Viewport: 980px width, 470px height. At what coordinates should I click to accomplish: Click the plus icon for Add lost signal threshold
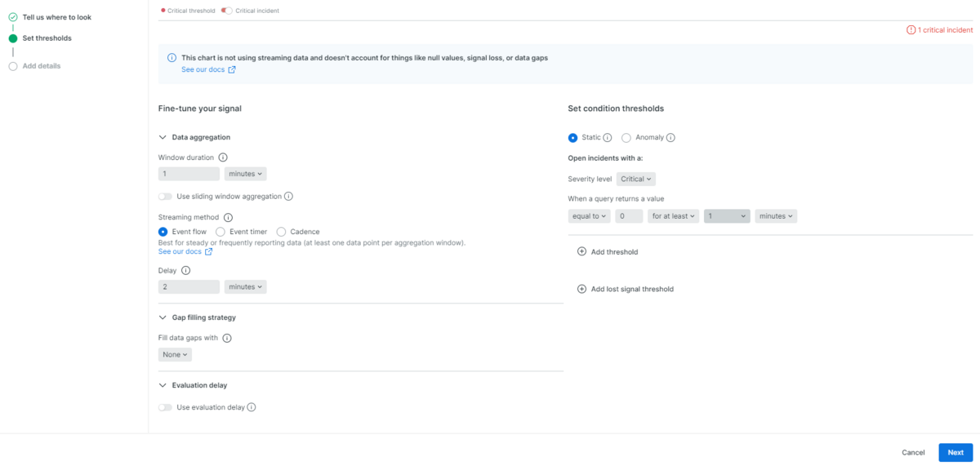pyautogui.click(x=581, y=289)
